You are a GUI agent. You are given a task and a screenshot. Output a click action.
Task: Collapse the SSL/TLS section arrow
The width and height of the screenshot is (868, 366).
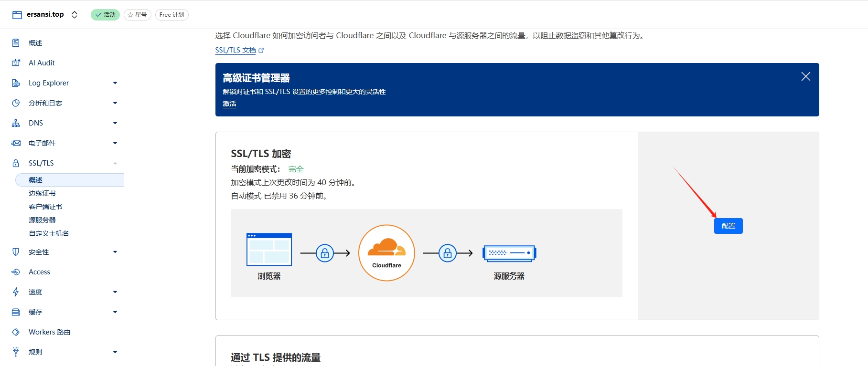click(x=115, y=163)
